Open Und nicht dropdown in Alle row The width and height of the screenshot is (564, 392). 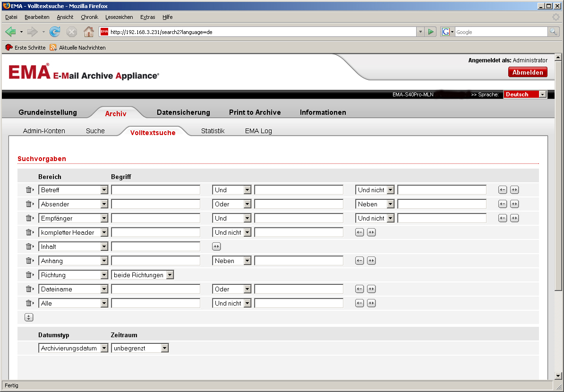point(231,304)
